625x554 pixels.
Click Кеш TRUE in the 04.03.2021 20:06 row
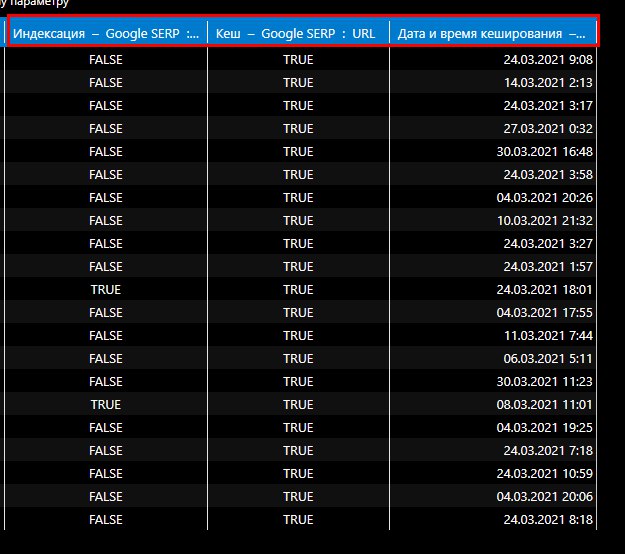tap(298, 497)
